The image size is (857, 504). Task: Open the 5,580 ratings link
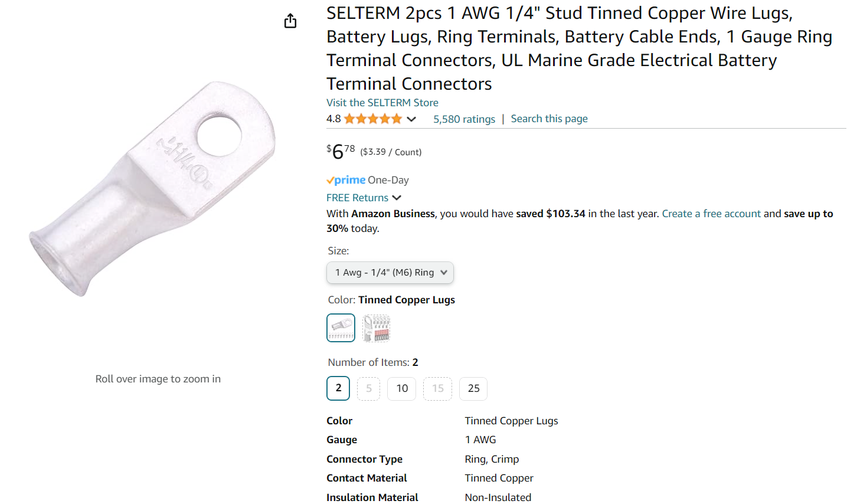tap(465, 119)
